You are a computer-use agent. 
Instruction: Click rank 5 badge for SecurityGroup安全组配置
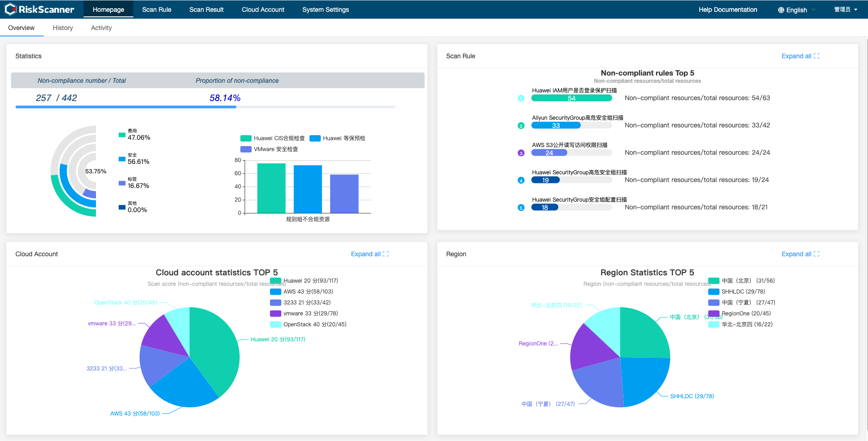pos(521,208)
